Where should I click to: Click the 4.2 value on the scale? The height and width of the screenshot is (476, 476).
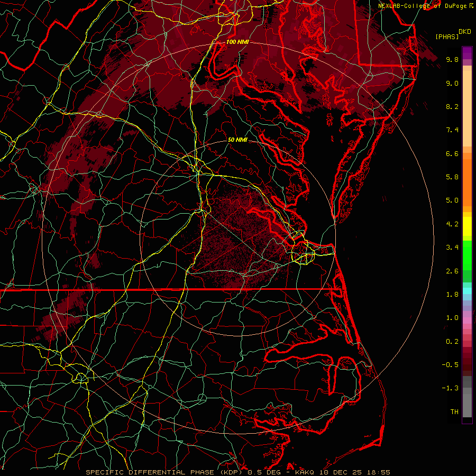click(452, 224)
